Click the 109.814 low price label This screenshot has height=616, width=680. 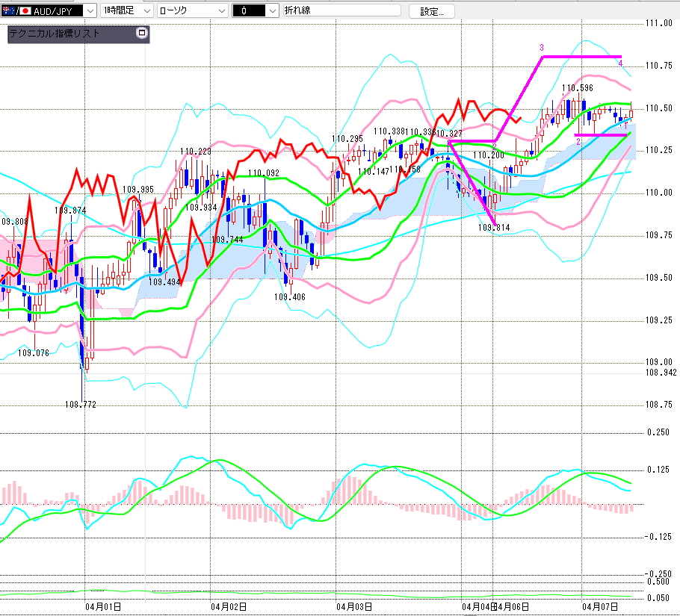(x=493, y=227)
